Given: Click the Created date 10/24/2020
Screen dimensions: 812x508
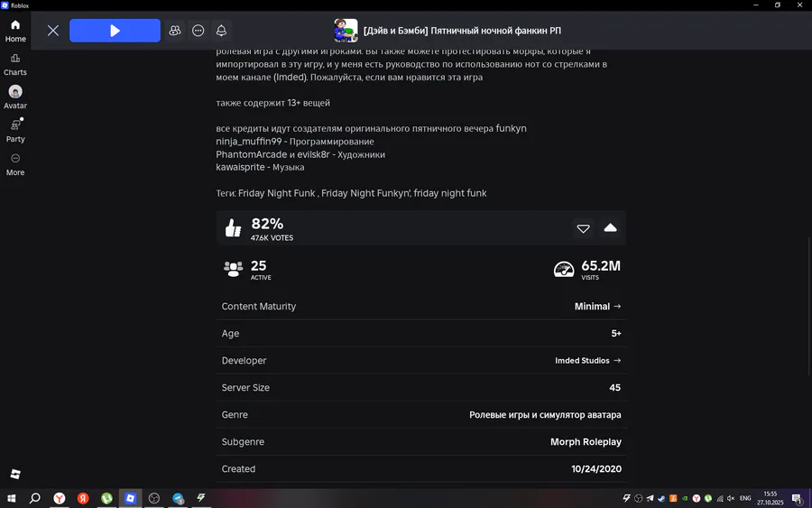Looking at the screenshot, I should (x=596, y=468).
